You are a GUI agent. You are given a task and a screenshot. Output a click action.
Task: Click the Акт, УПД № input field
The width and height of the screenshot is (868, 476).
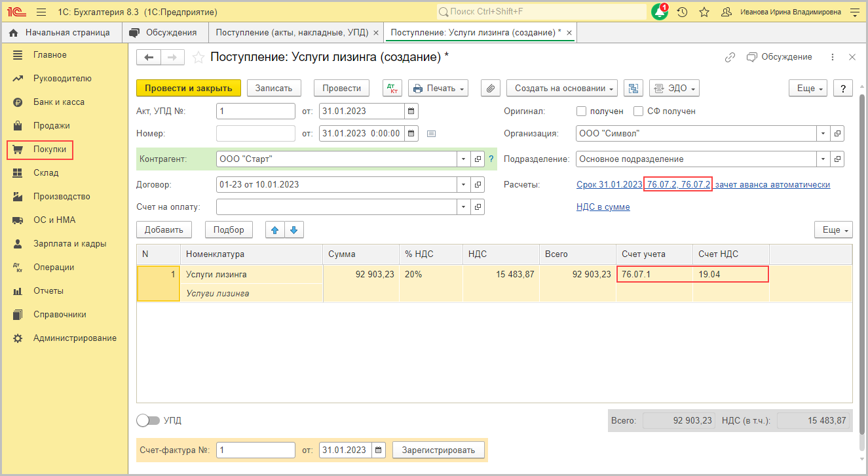pyautogui.click(x=255, y=111)
